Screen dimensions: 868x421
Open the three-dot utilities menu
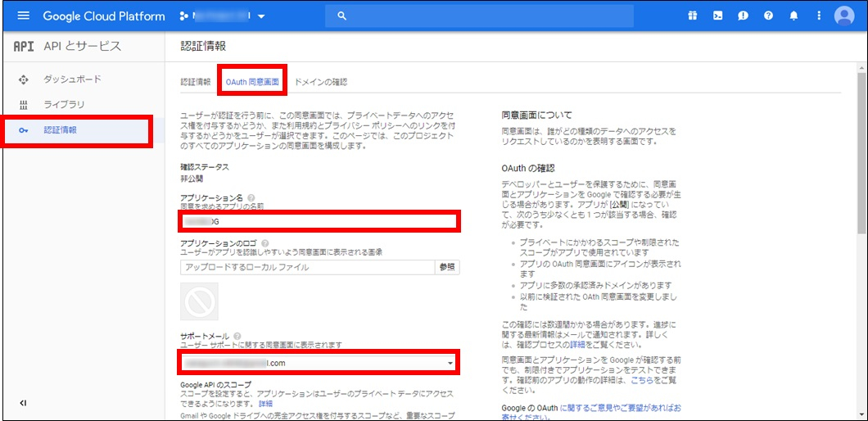click(820, 16)
